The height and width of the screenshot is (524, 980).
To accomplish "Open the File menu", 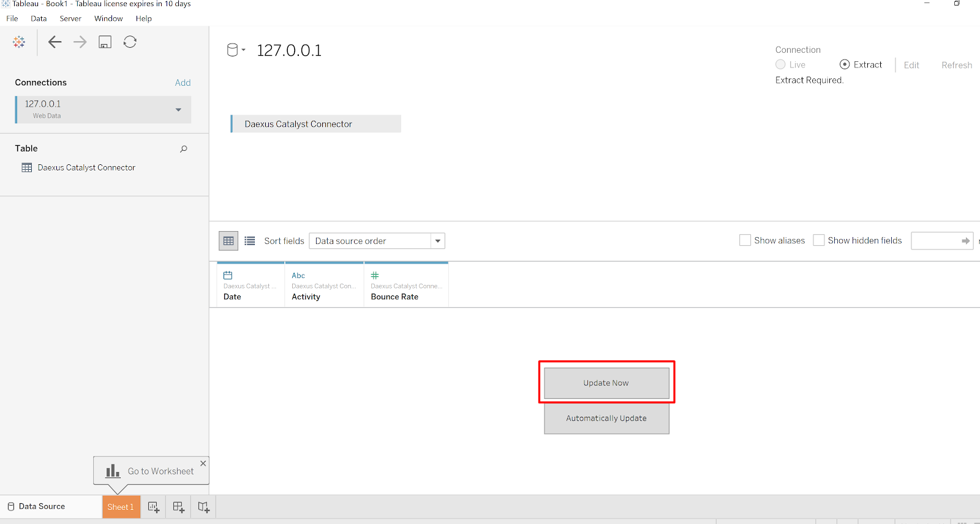I will tap(12, 18).
